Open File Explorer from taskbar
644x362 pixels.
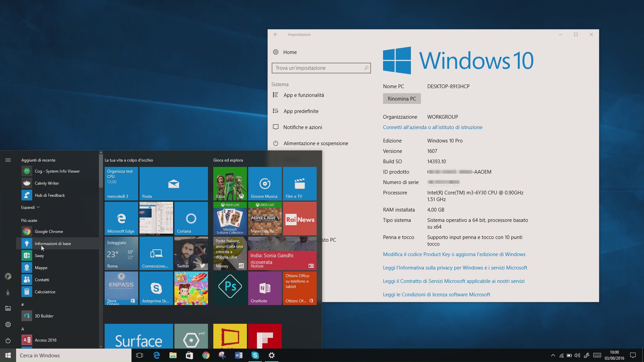pyautogui.click(x=173, y=355)
